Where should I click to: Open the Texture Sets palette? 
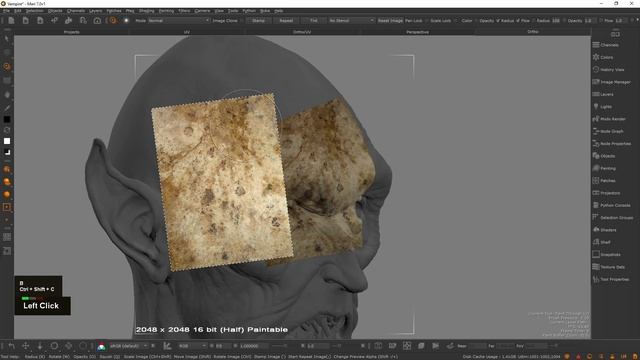[609, 267]
